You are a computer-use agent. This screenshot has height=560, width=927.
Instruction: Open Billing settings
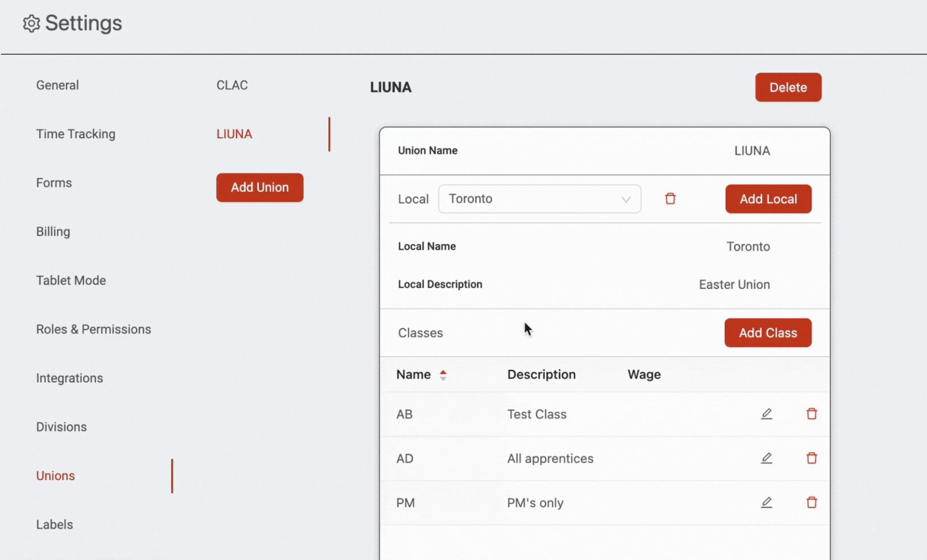click(53, 231)
